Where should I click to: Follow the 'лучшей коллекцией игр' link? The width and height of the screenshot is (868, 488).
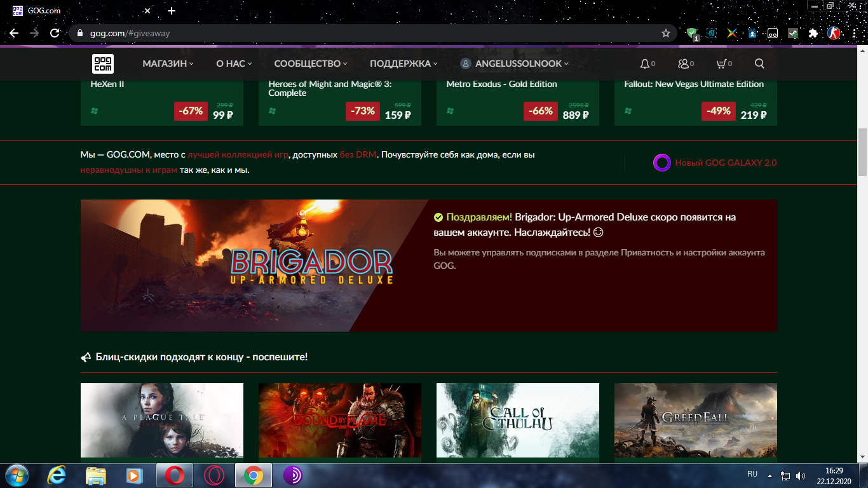click(x=238, y=154)
